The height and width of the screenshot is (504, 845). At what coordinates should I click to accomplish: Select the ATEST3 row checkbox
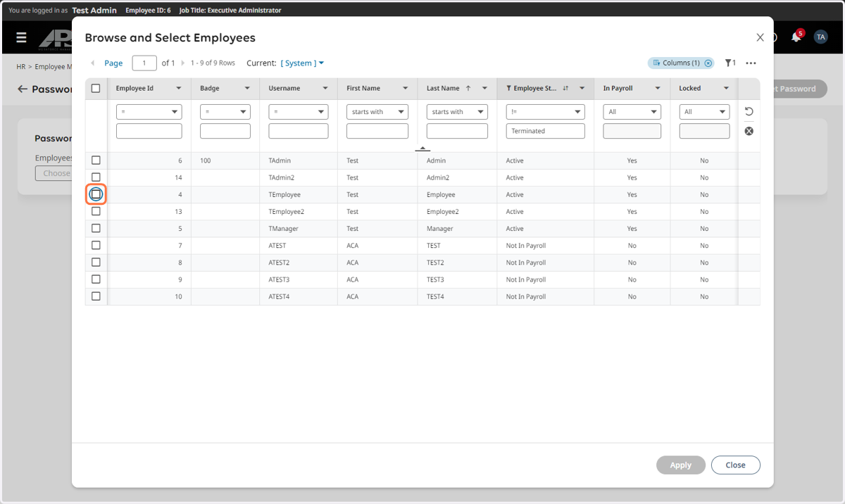coord(96,279)
